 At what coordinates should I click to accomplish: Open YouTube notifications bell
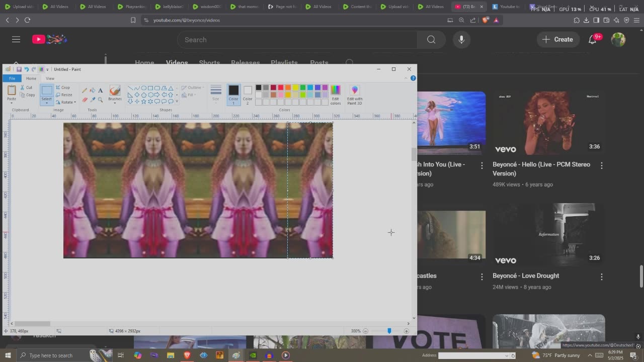click(593, 40)
